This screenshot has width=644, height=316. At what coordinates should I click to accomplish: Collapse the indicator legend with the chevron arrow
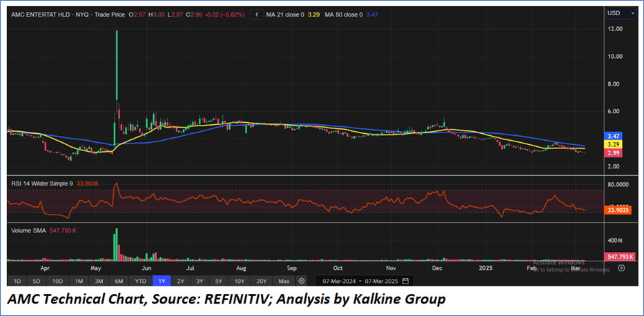[x=258, y=14]
